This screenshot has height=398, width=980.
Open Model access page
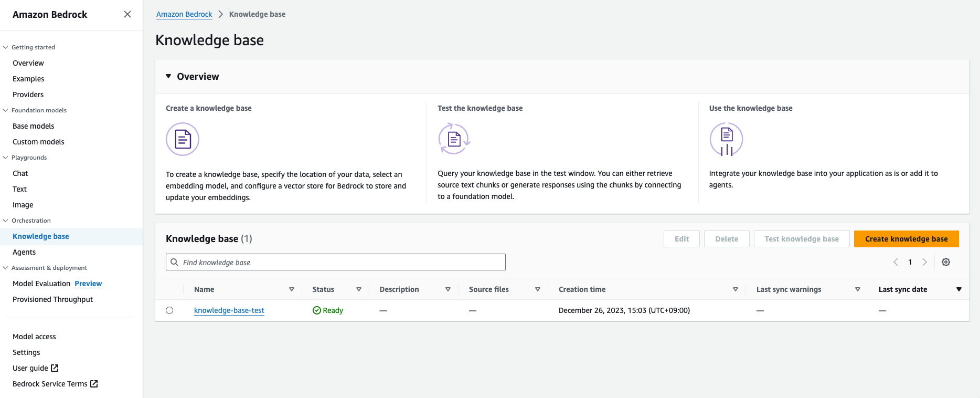[34, 337]
